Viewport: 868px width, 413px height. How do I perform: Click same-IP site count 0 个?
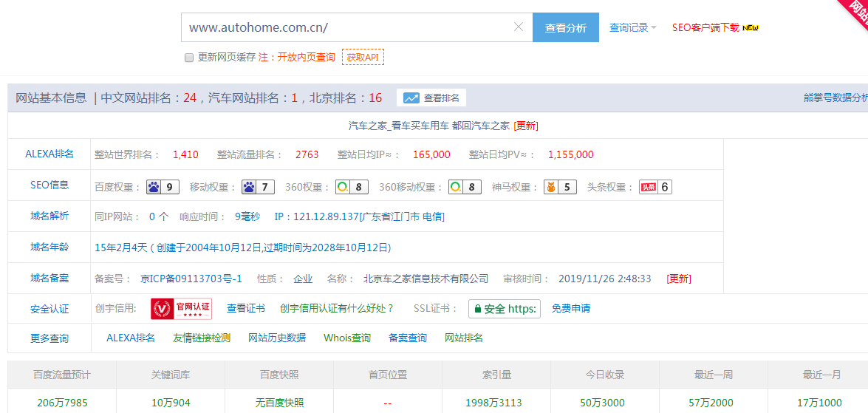click(159, 217)
